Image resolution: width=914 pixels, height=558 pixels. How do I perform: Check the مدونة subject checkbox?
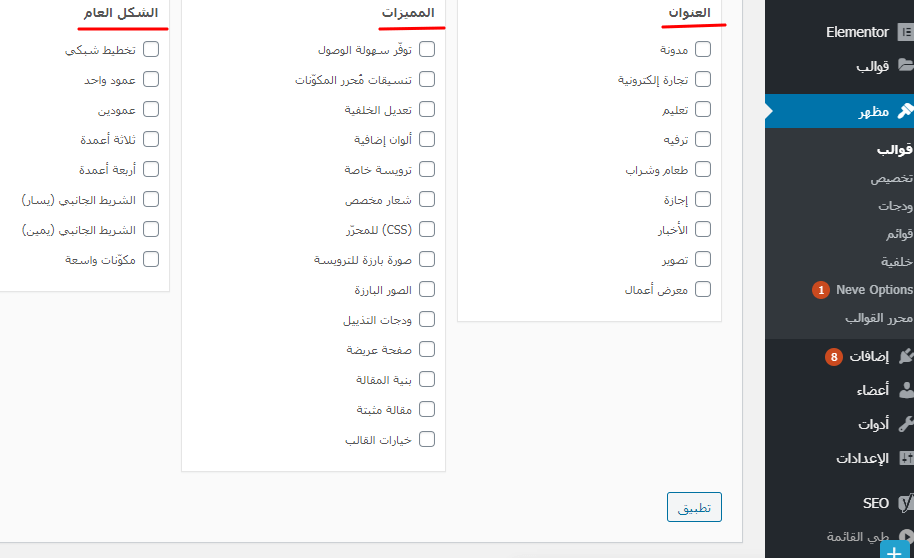(703, 49)
